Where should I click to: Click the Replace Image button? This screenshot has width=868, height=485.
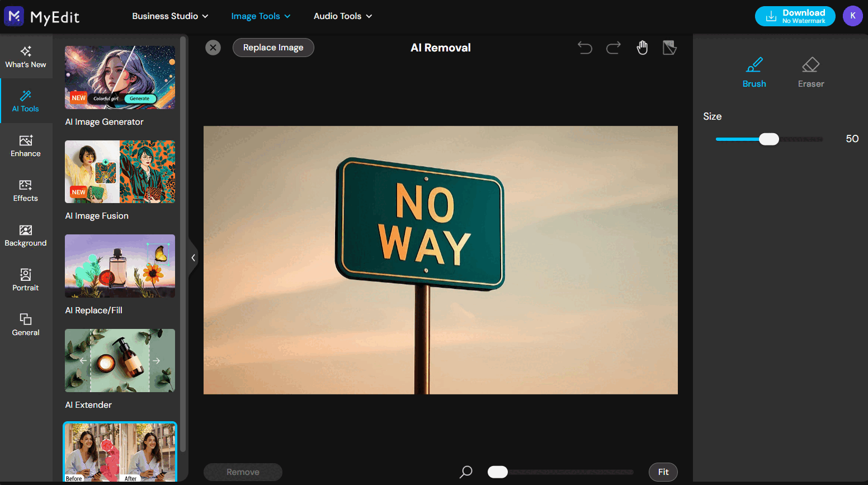[x=273, y=48]
